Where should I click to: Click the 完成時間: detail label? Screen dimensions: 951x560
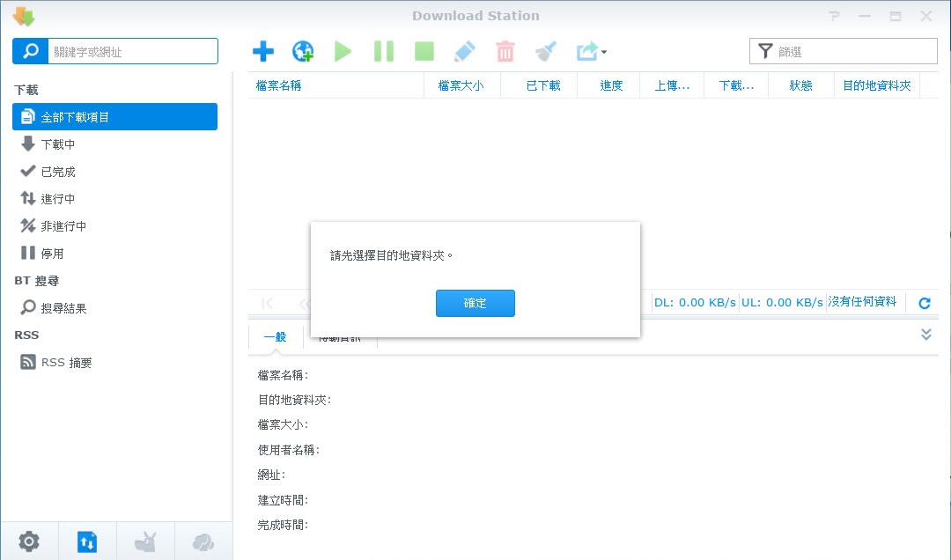click(283, 525)
